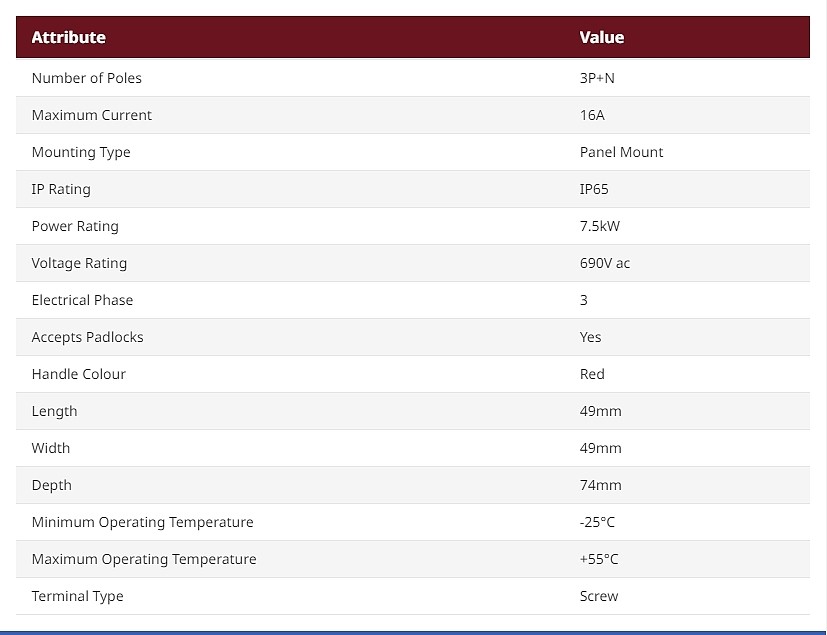This screenshot has width=827, height=635.
Task: Click the Screw terminal value
Action: pyautogui.click(x=599, y=596)
